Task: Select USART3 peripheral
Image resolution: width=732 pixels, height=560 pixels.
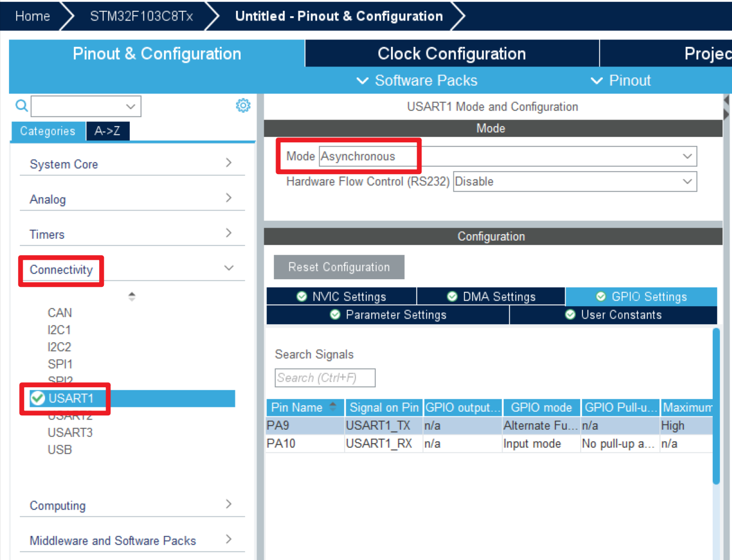Action: [x=70, y=432]
